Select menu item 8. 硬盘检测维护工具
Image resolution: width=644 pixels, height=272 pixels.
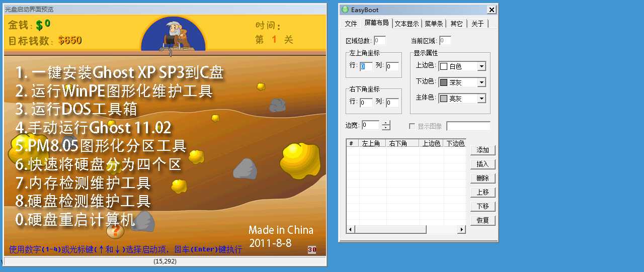pos(84,201)
